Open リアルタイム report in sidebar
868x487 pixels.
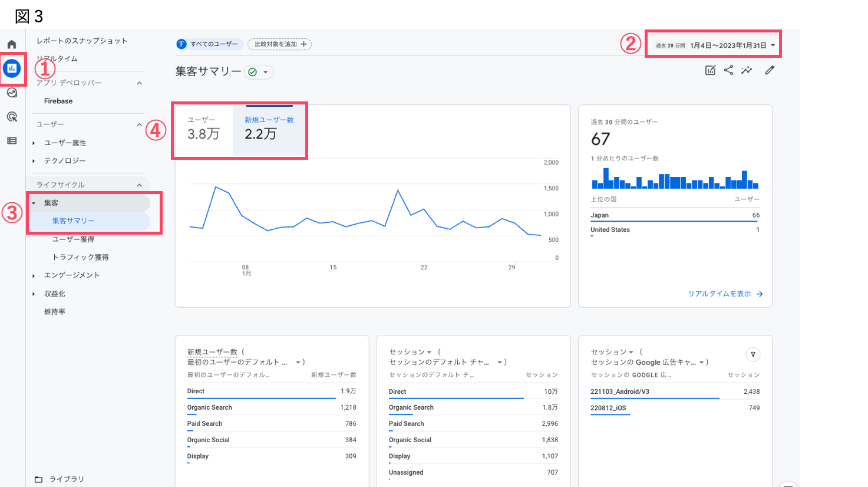(57, 59)
